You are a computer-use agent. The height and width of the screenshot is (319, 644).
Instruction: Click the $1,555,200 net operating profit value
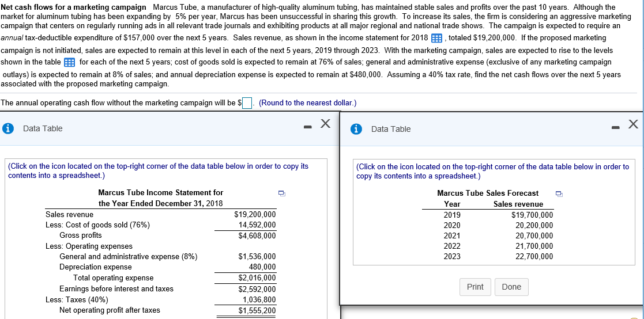pyautogui.click(x=257, y=310)
